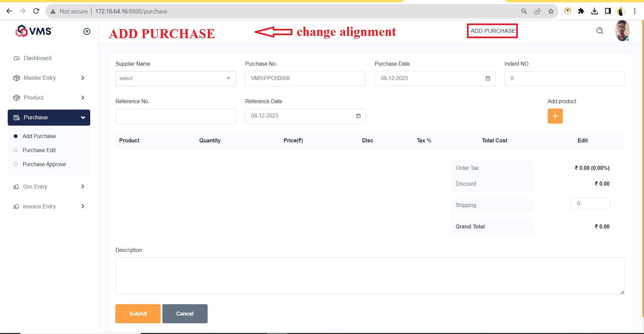The width and height of the screenshot is (644, 334).
Task: Select the Purchase Approve submenu option
Action: coord(44,164)
